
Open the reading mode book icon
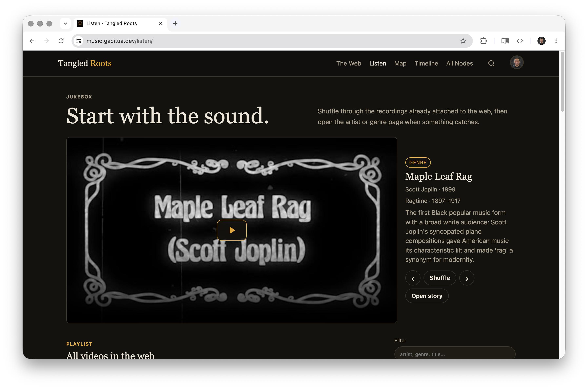(505, 41)
